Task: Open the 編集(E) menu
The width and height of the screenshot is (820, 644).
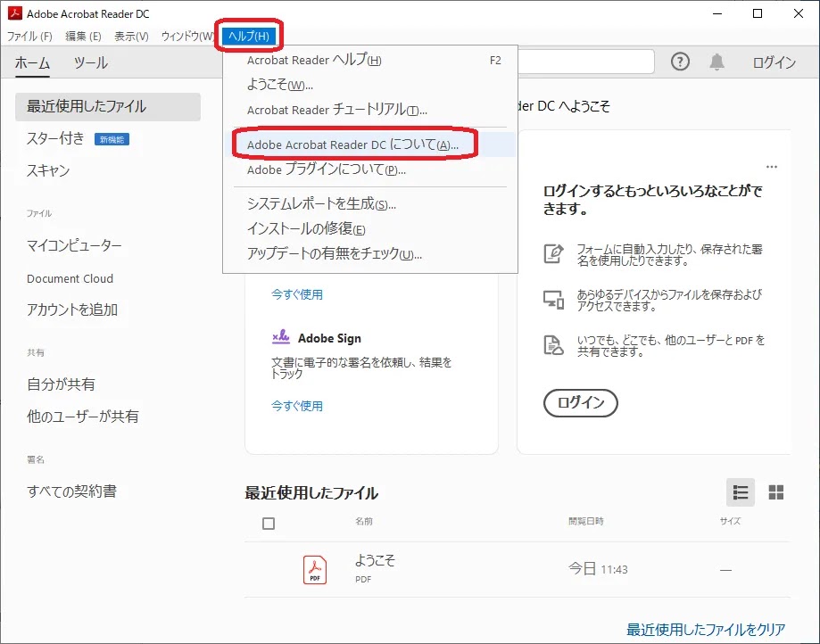Action: point(83,36)
